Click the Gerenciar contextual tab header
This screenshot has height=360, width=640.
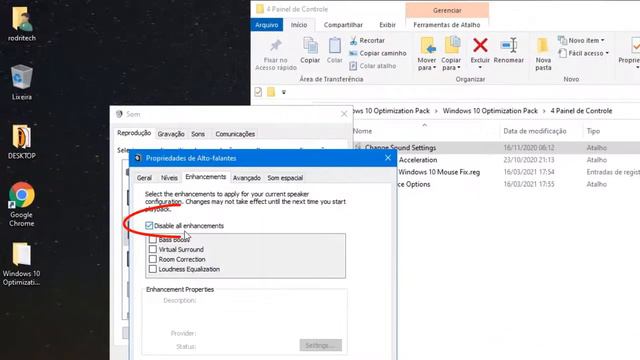pos(447,10)
